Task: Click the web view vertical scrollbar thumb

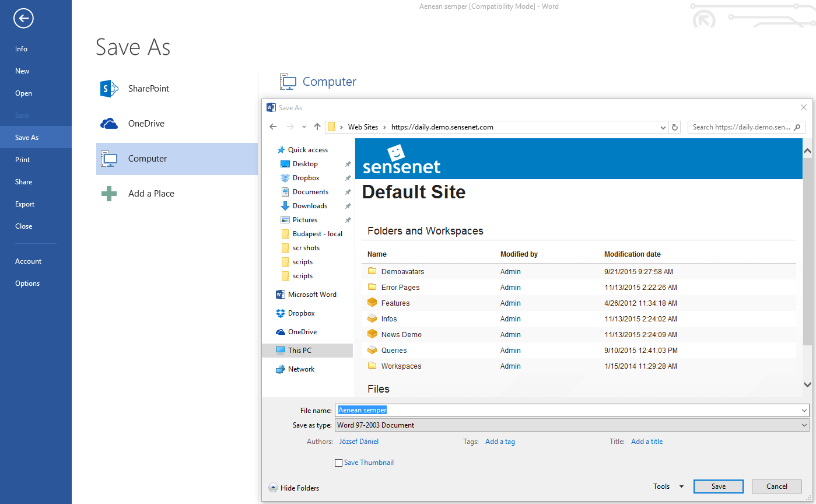Action: [x=807, y=251]
